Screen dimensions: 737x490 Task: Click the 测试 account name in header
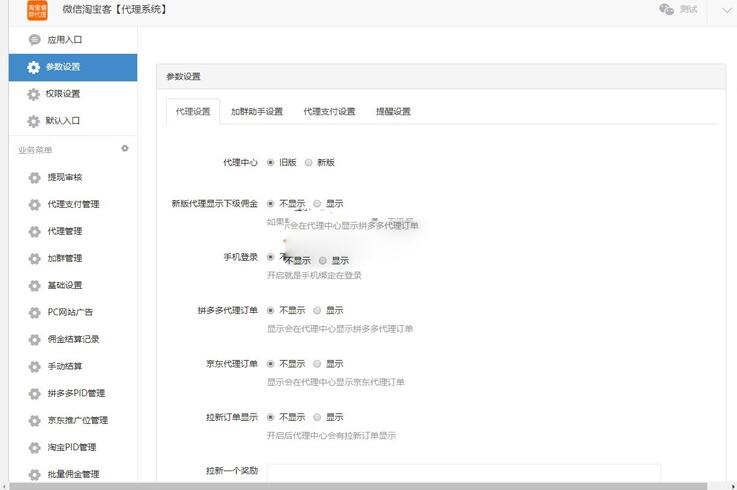pos(689,9)
